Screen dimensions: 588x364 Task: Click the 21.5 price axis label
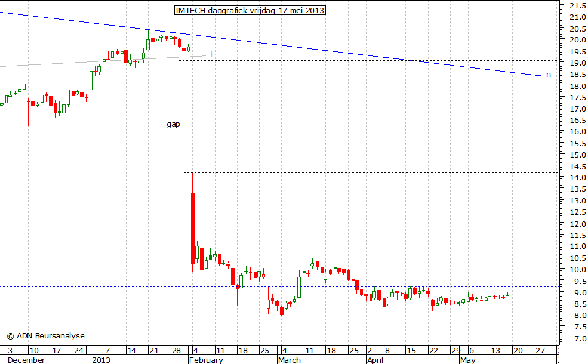click(578, 5)
